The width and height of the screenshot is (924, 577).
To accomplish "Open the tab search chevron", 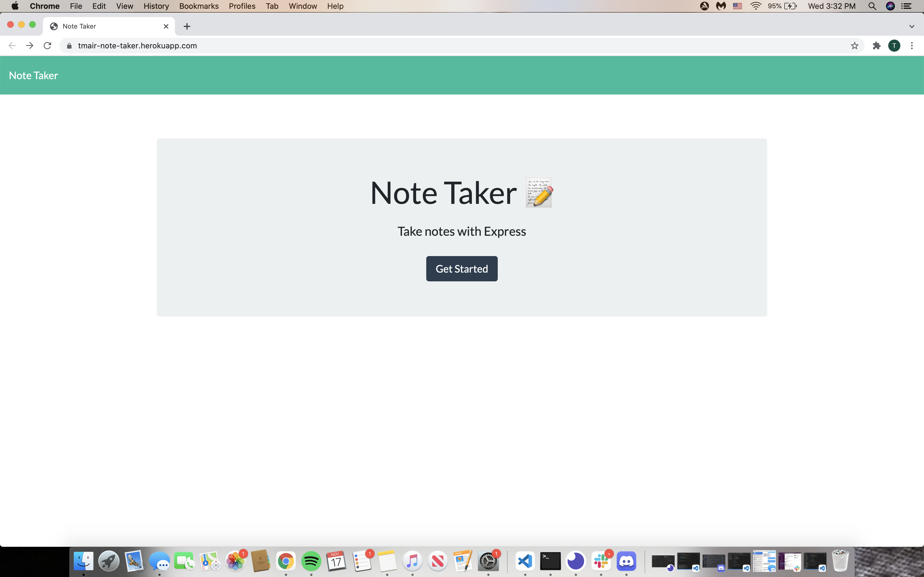I will 912,26.
